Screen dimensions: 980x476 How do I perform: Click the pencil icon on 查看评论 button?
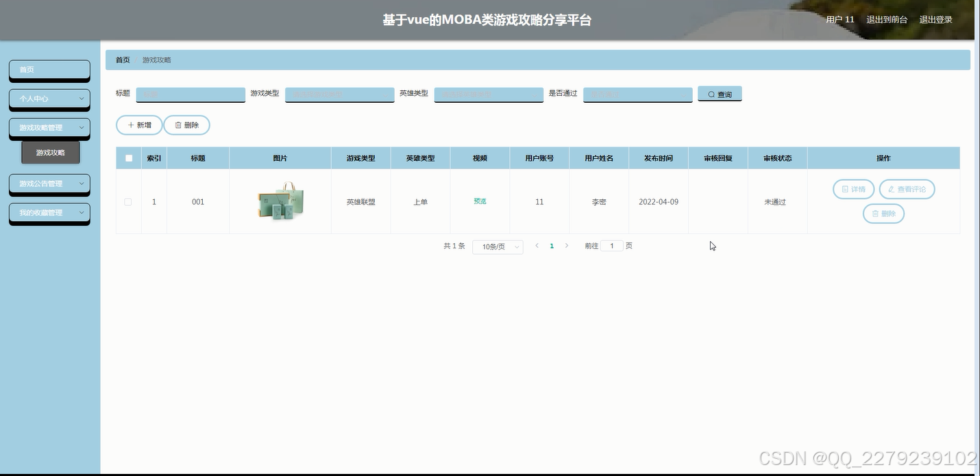[x=892, y=189]
